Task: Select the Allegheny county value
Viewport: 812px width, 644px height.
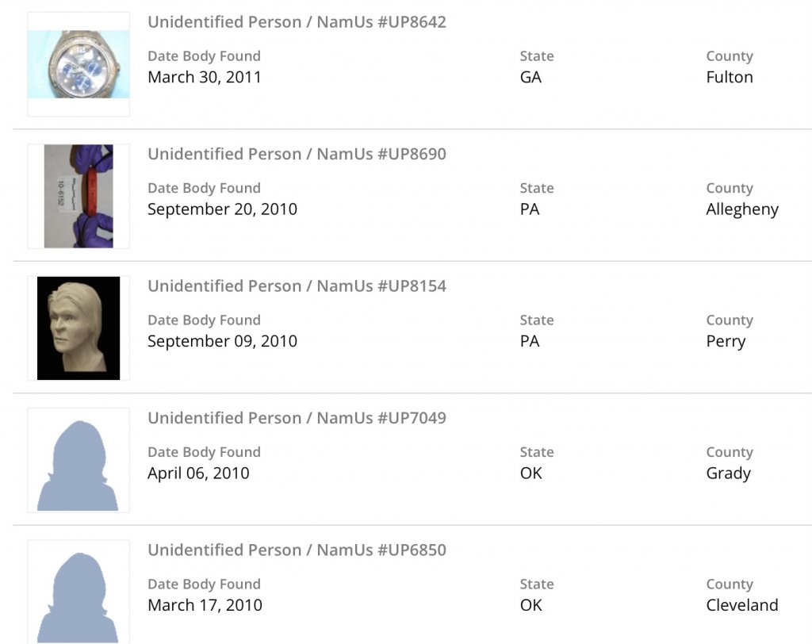Action: point(742,209)
